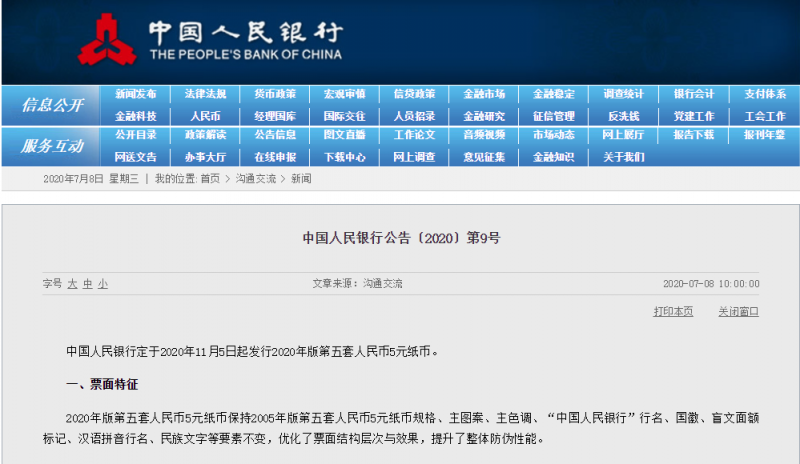Select 政策解读 navigation item
Image resolution: width=800 pixels, height=464 pixels.
click(205, 135)
